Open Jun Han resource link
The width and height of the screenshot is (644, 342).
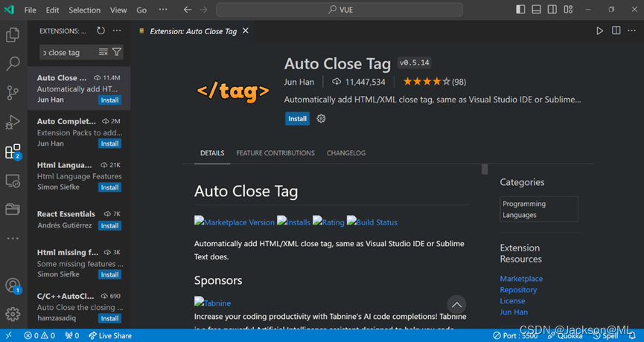point(514,312)
